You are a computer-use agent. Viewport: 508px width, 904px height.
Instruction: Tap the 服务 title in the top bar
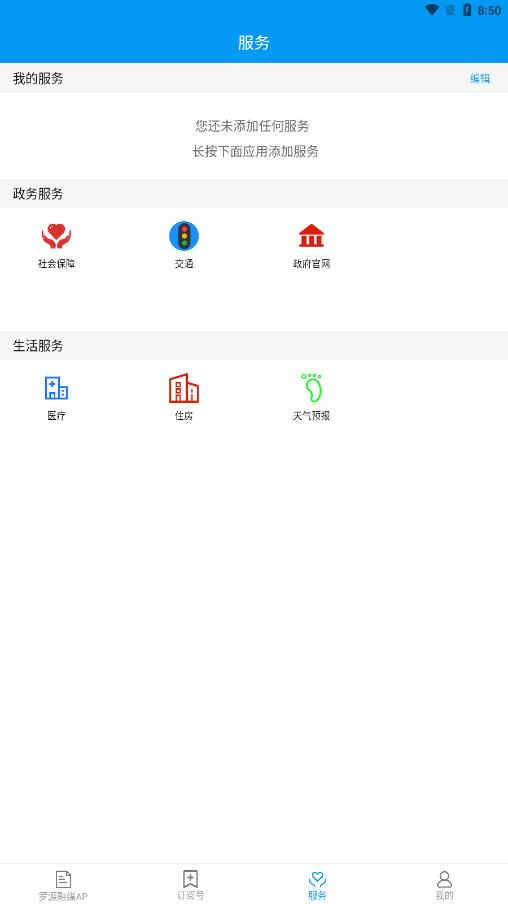click(254, 43)
